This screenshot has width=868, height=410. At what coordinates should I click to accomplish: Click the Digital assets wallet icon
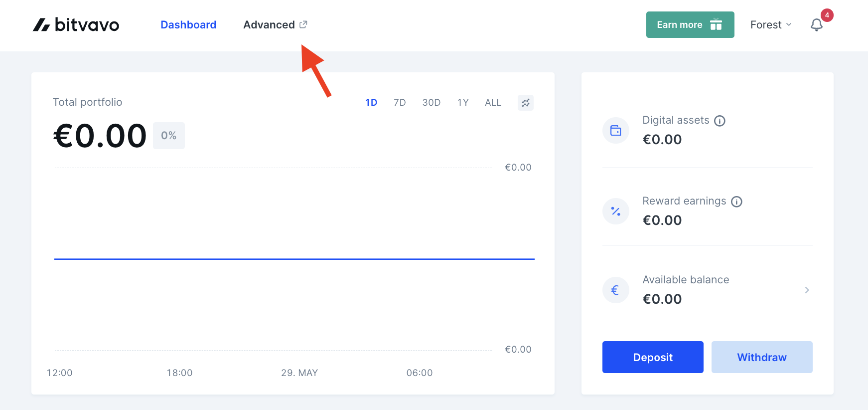[616, 131]
